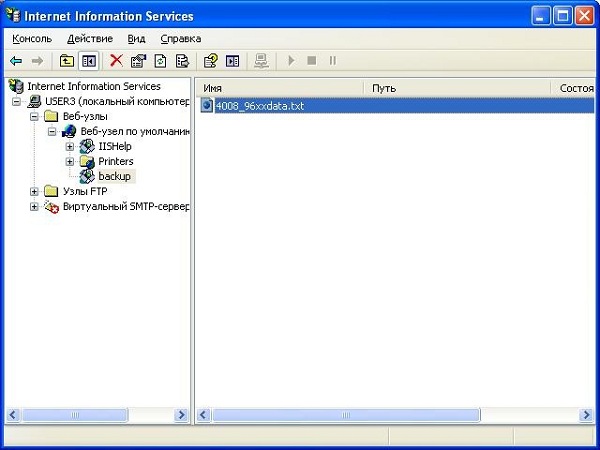Minimize the Internet Information Services window
600x450 pixels.
pyautogui.click(x=540, y=16)
